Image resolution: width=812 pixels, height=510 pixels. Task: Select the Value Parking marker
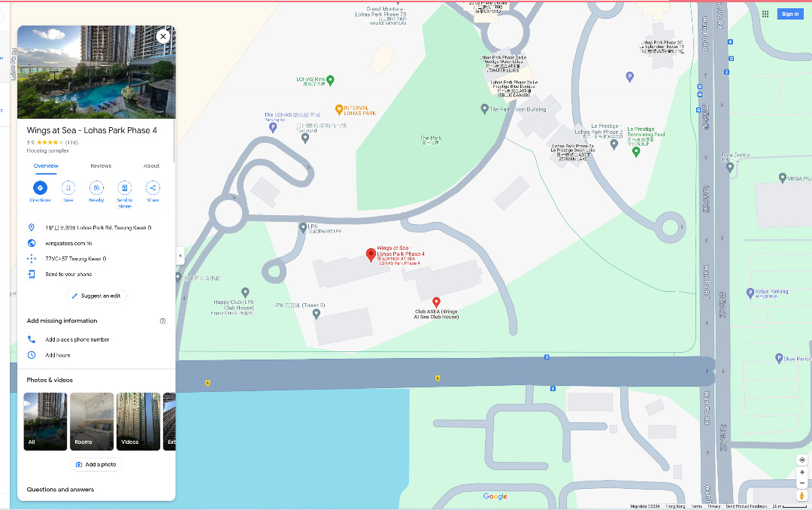750,293
